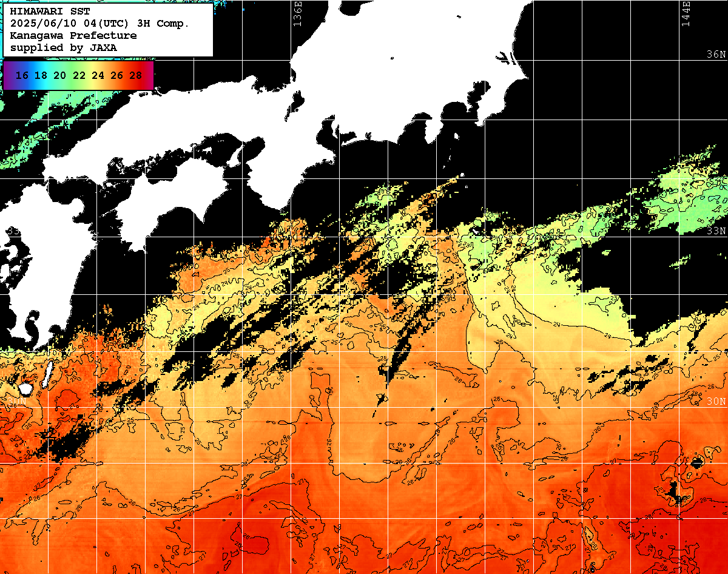The width and height of the screenshot is (728, 574).
Task: Click the 'HIMAWARI SST' title text
Action: pyautogui.click(x=50, y=12)
